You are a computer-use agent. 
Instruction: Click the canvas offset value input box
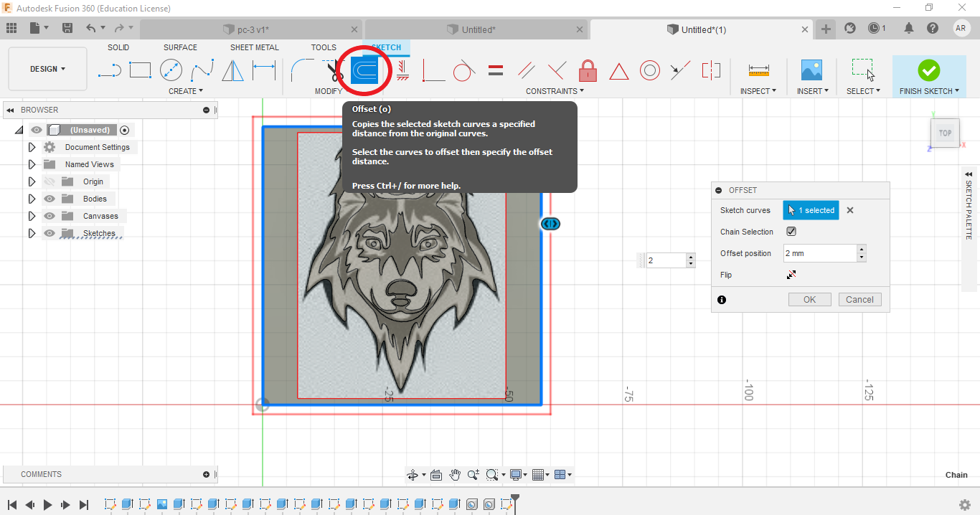(666, 260)
